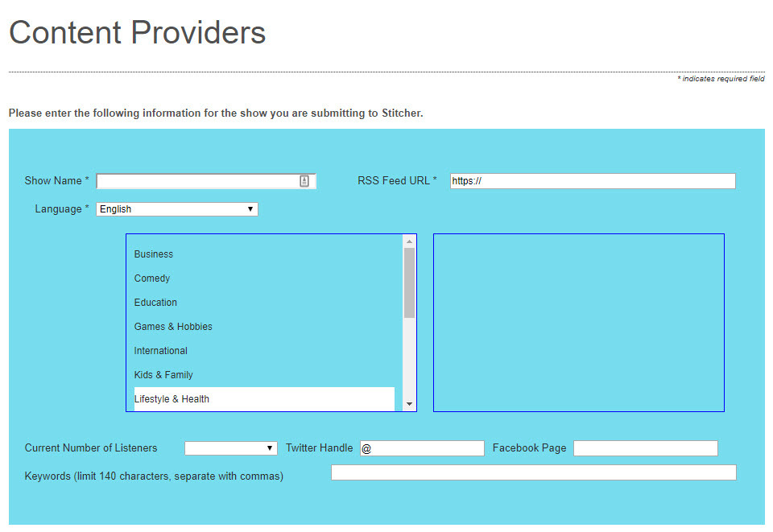Click the autofill icon in Show Name field

tap(304, 181)
